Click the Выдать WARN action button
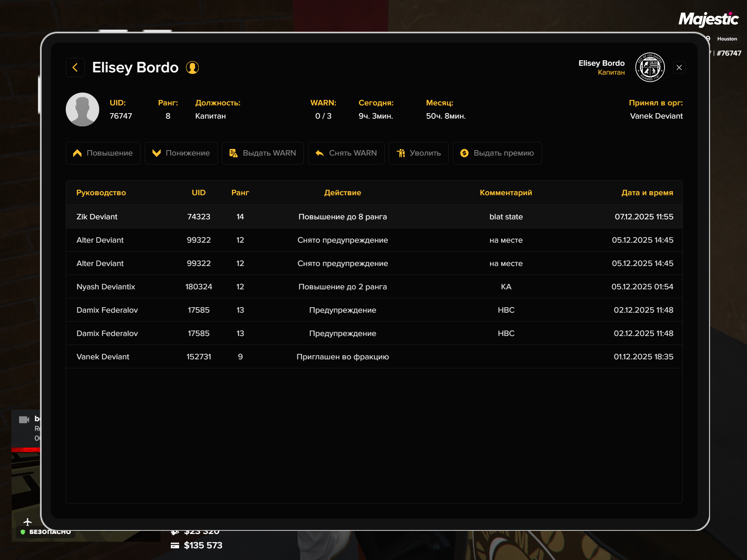The image size is (747, 560). click(263, 153)
